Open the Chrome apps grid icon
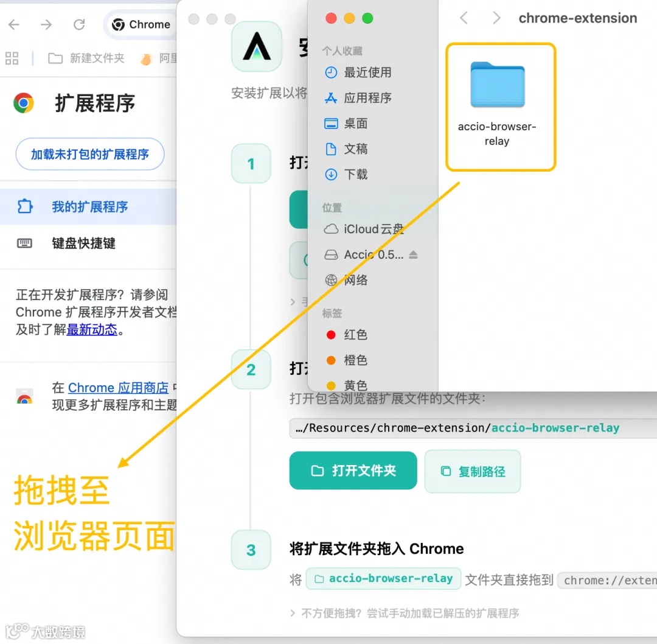 coord(12,58)
